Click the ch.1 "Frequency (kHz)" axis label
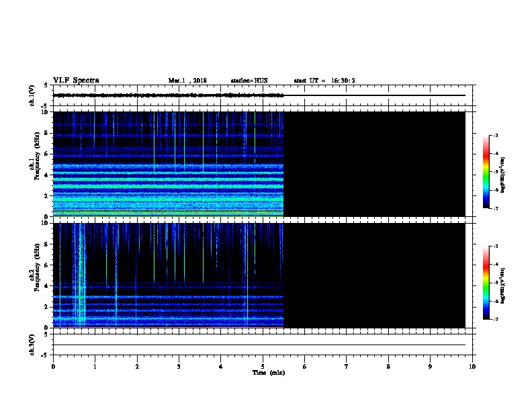The height and width of the screenshot is (411, 532). coord(37,156)
